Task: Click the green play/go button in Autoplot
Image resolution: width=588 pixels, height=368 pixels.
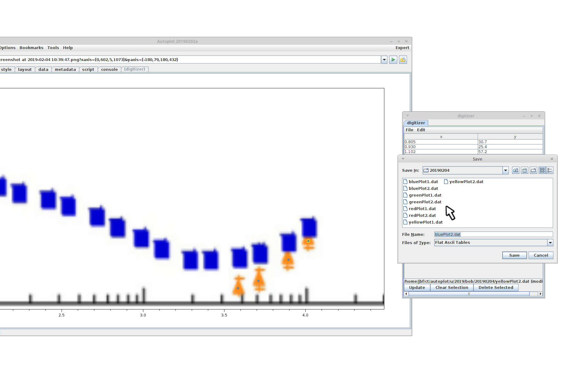Action: click(x=393, y=60)
